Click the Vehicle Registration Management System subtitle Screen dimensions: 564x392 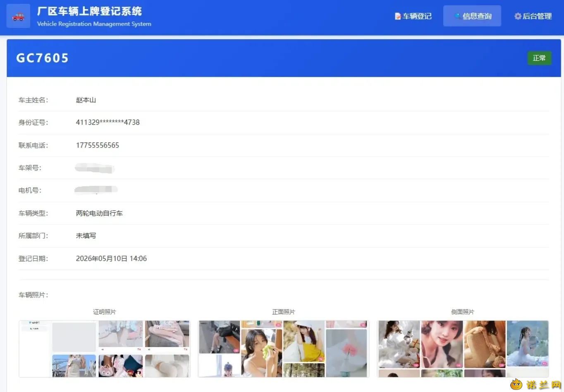coord(94,24)
